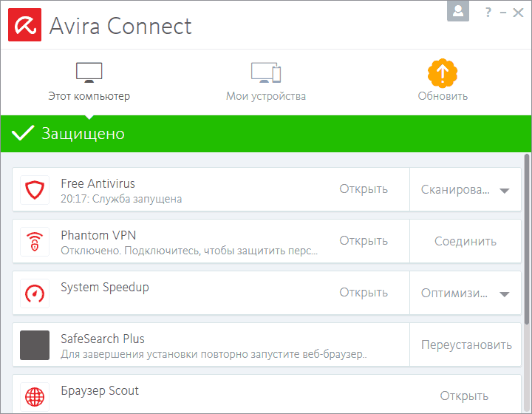This screenshot has height=414, width=532.
Task: Click the Free Antivirus product name
Action: 98,183
